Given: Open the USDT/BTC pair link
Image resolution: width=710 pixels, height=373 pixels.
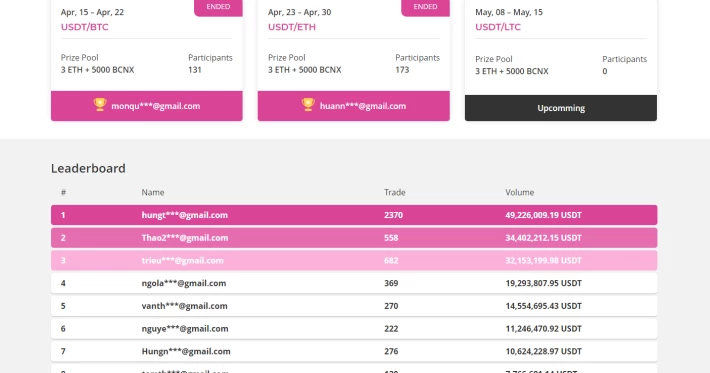Looking at the screenshot, I should (x=85, y=27).
